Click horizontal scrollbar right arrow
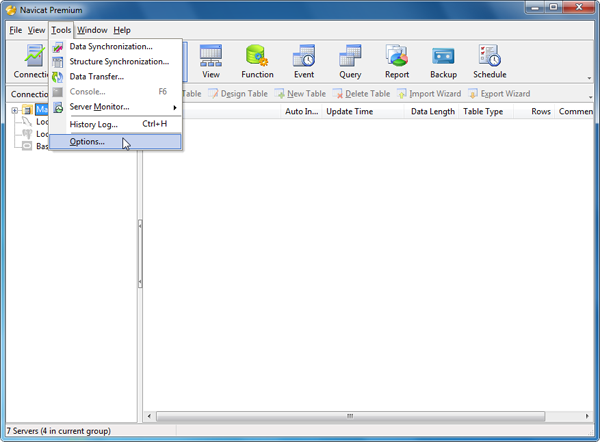This screenshot has width=600, height=442. [587, 416]
